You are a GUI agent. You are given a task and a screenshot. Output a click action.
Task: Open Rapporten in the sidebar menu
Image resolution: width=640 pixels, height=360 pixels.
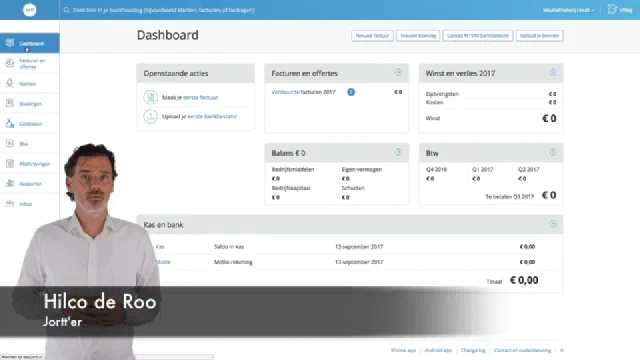click(30, 184)
